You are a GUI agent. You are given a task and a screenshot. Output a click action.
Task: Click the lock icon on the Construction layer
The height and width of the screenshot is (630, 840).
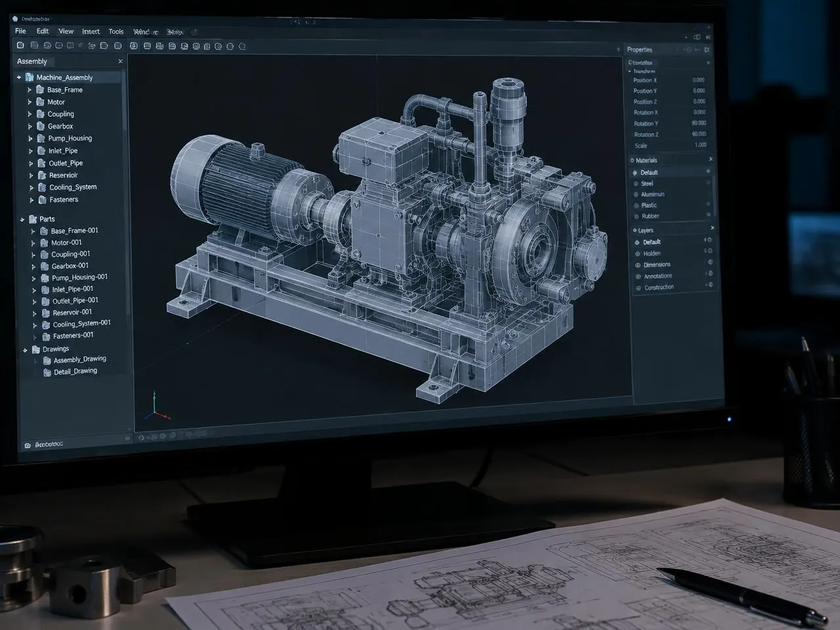(x=709, y=285)
